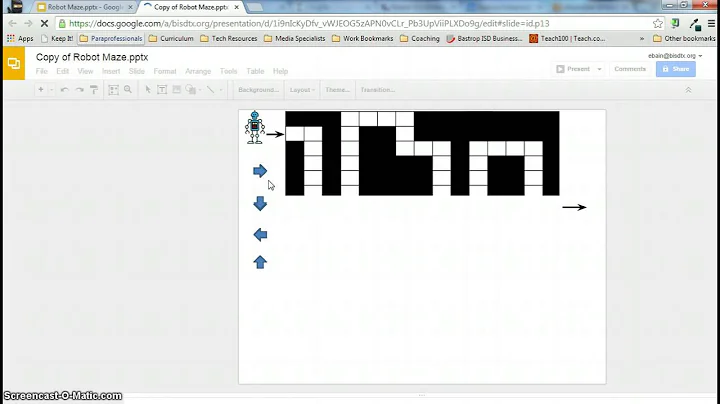720x404 pixels.
Task: Open the Insert menu
Action: (x=111, y=71)
